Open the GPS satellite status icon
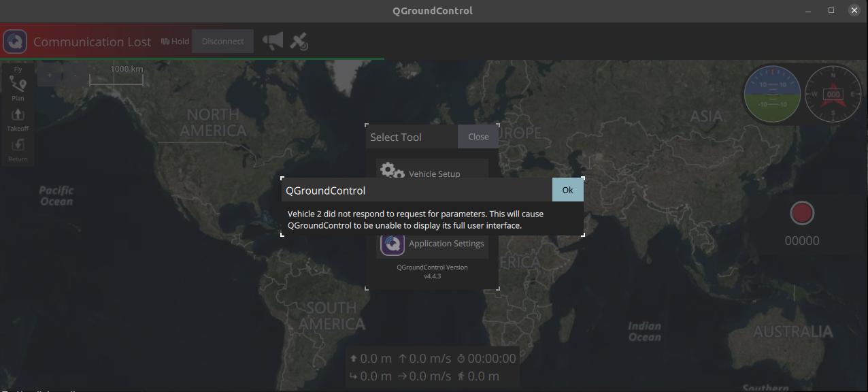 click(299, 42)
